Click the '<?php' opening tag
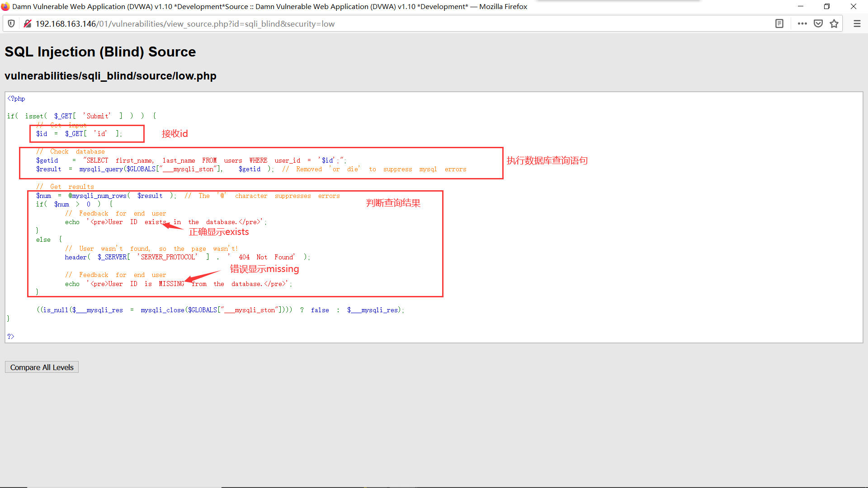The height and width of the screenshot is (488, 868). click(x=16, y=99)
